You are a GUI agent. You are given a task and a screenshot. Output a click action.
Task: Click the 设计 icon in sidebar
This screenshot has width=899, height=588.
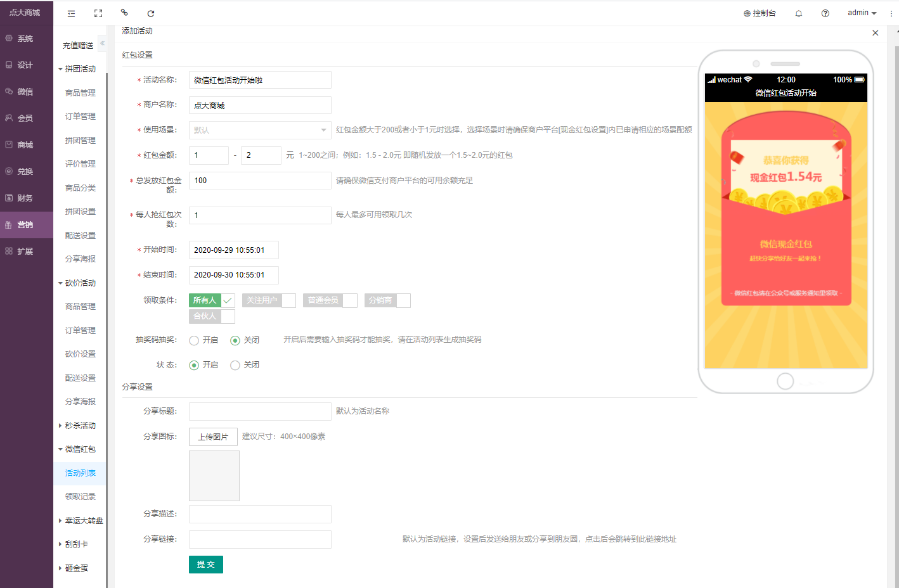click(9, 65)
